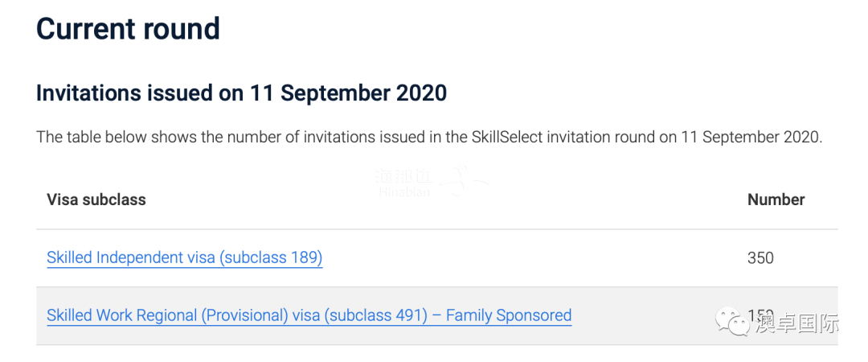Click the 350 value in the table

[x=760, y=257]
